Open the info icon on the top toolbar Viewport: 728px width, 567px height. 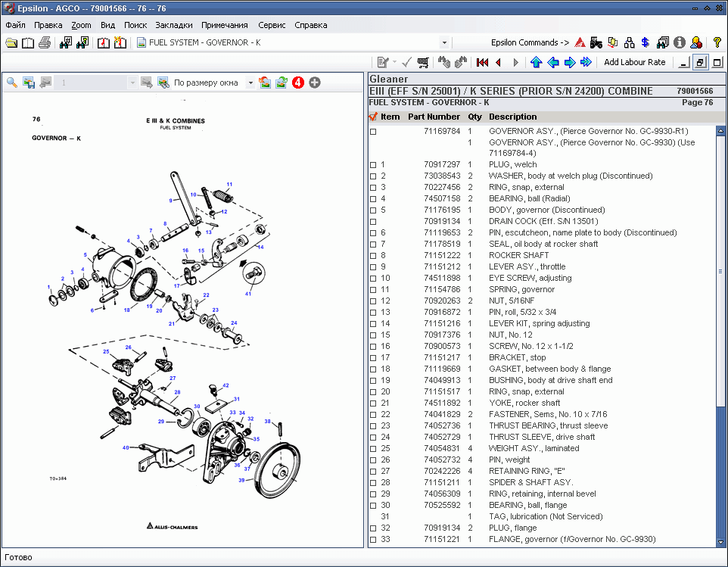679,42
